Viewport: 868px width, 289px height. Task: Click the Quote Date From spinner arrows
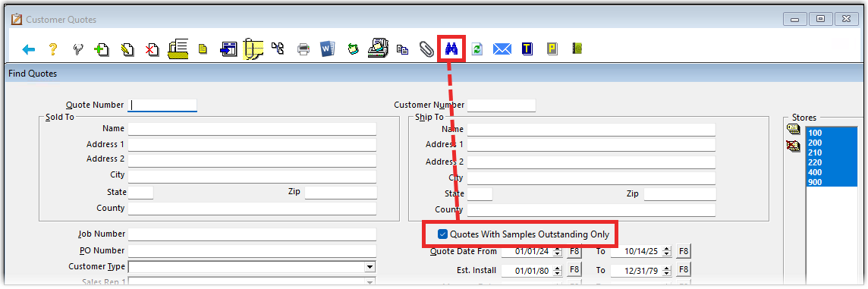point(558,251)
